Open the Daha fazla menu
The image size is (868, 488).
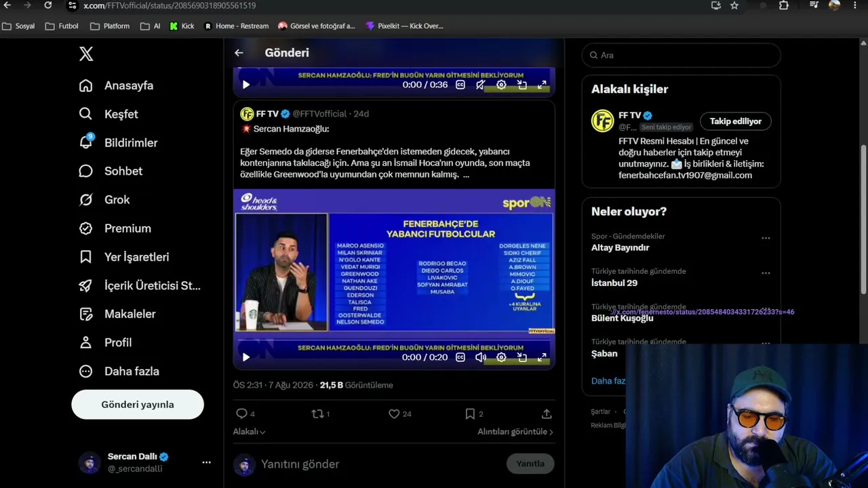tap(119, 371)
